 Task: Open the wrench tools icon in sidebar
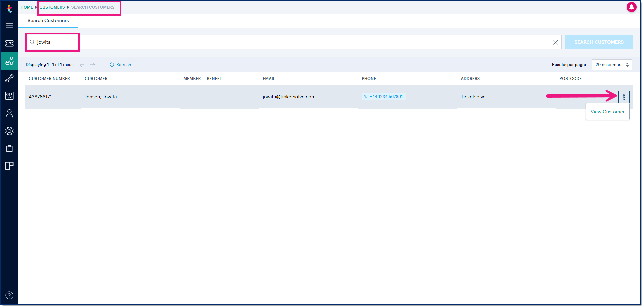(x=9, y=78)
